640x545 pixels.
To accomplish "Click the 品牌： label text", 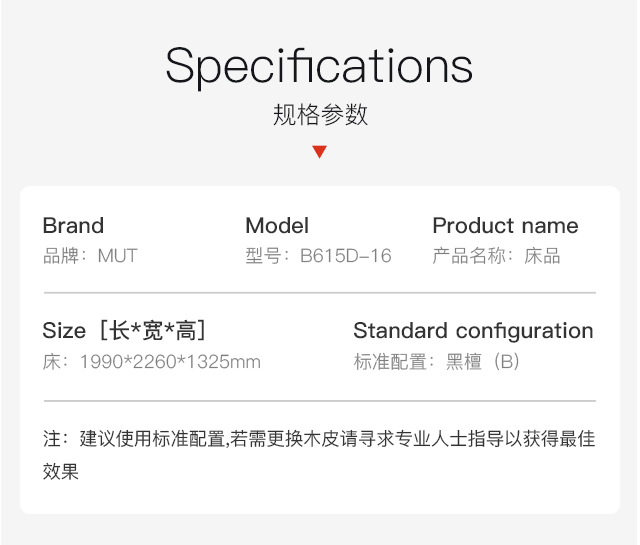I will pos(65,256).
